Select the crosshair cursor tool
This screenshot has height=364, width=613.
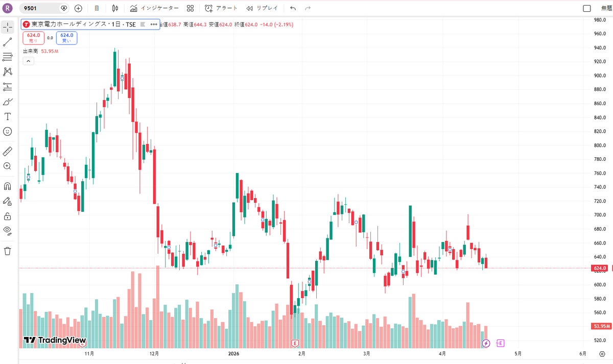click(x=8, y=27)
